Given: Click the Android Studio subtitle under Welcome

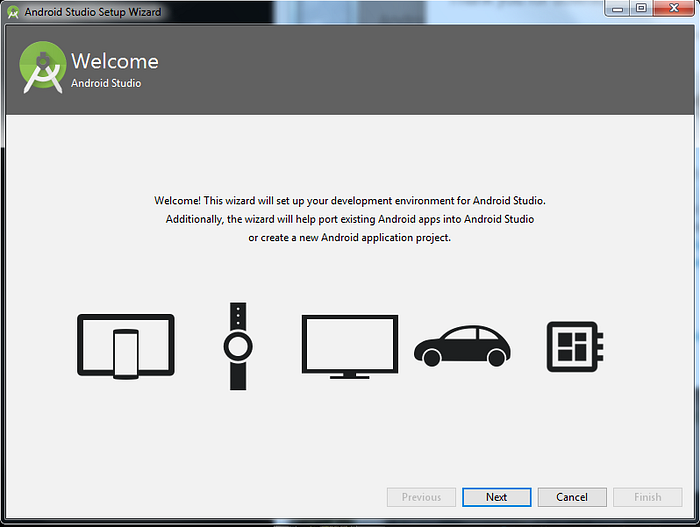Looking at the screenshot, I should pos(106,83).
